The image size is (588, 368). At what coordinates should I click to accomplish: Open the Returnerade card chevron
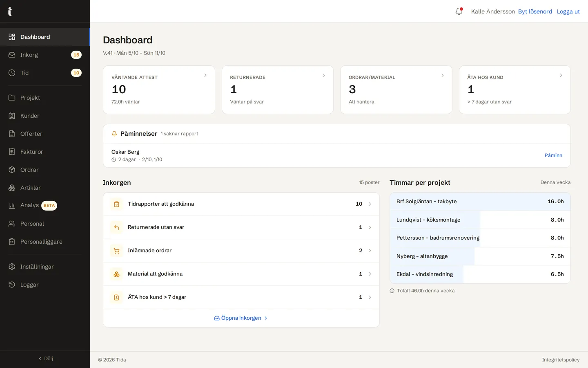tap(324, 75)
